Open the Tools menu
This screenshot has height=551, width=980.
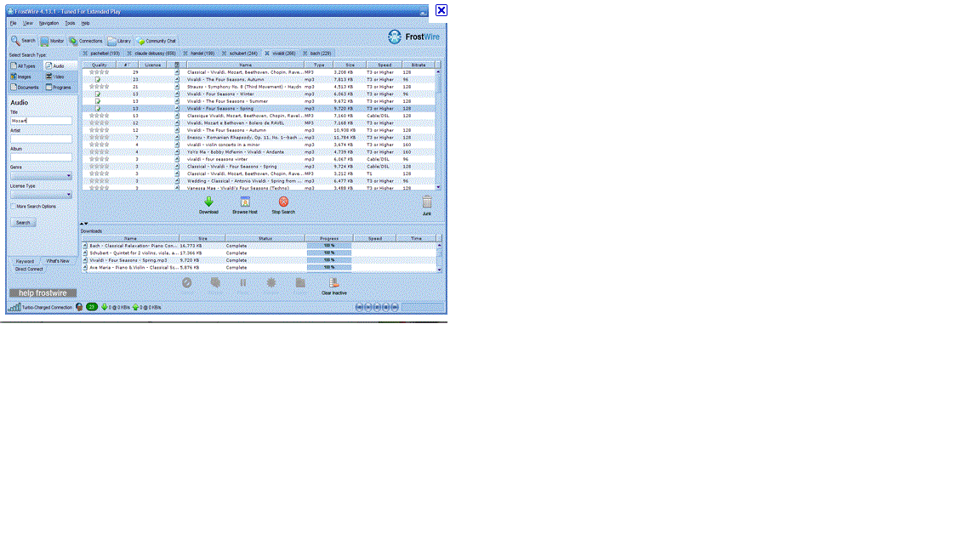pyautogui.click(x=70, y=23)
